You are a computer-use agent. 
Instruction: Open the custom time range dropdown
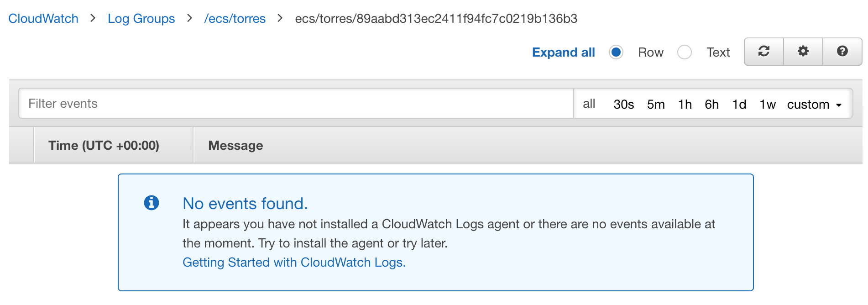814,105
